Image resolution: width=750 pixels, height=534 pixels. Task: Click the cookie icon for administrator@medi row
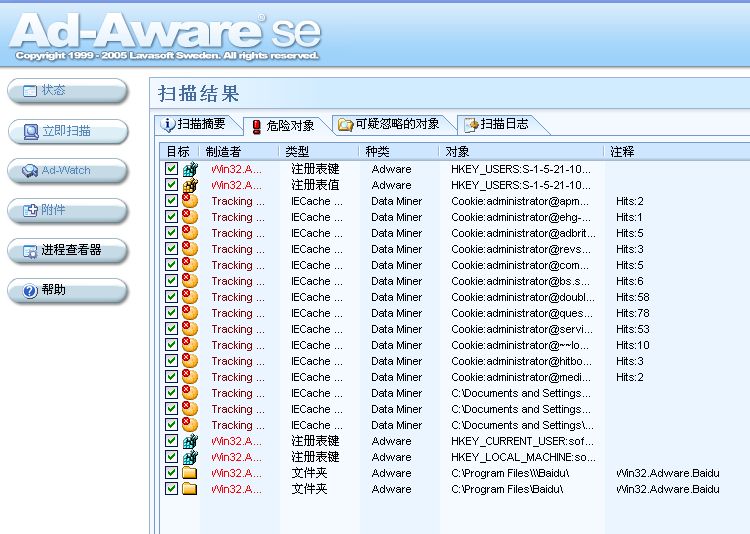(190, 377)
